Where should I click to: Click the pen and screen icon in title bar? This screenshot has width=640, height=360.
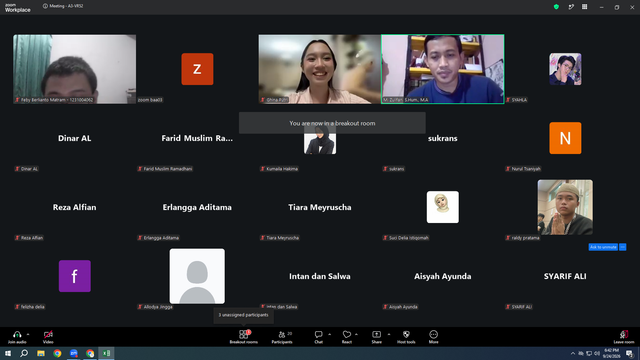click(x=571, y=7)
